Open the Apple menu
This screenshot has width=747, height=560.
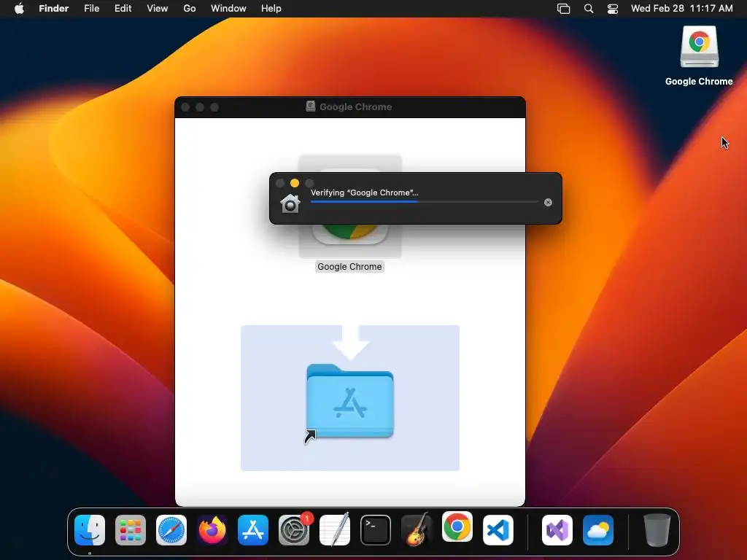pos(19,9)
